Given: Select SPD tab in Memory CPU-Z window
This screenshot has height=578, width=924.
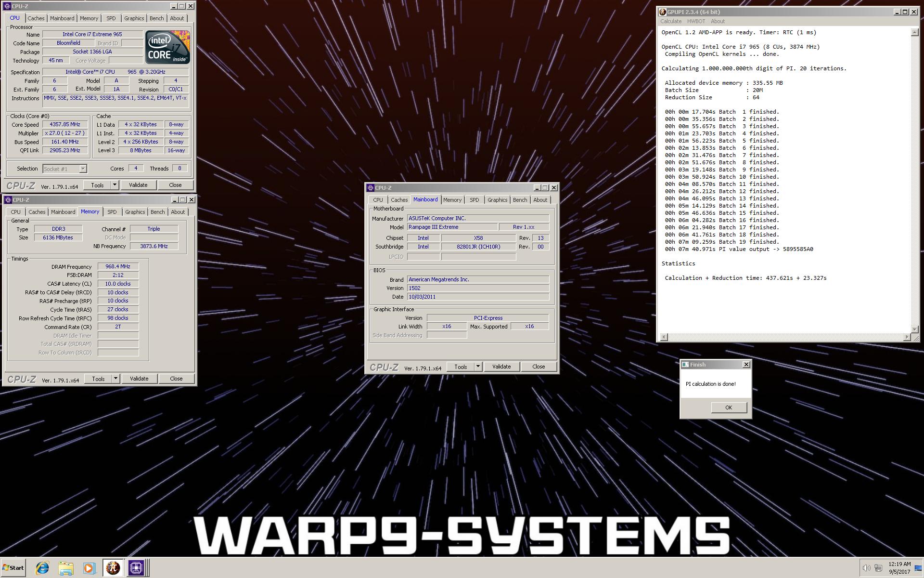Looking at the screenshot, I should point(112,212).
